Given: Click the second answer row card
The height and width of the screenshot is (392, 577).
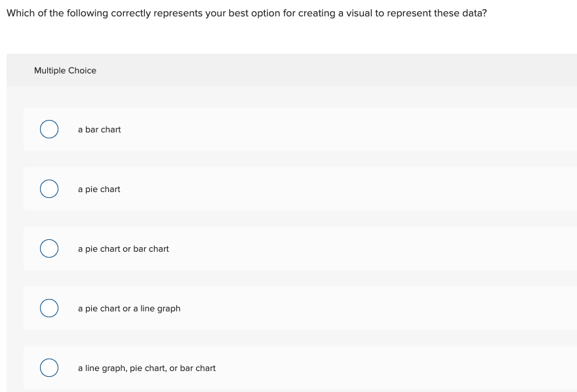Looking at the screenshot, I should coord(295,189).
